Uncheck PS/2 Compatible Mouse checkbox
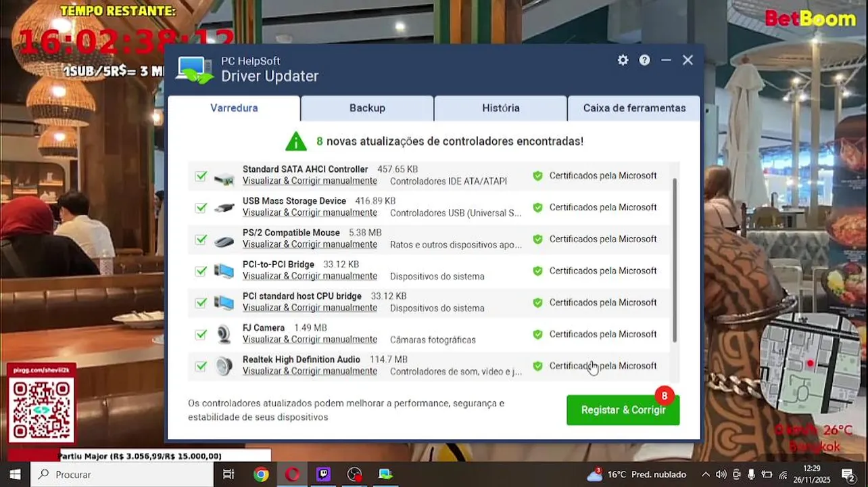The image size is (868, 487). 201,239
